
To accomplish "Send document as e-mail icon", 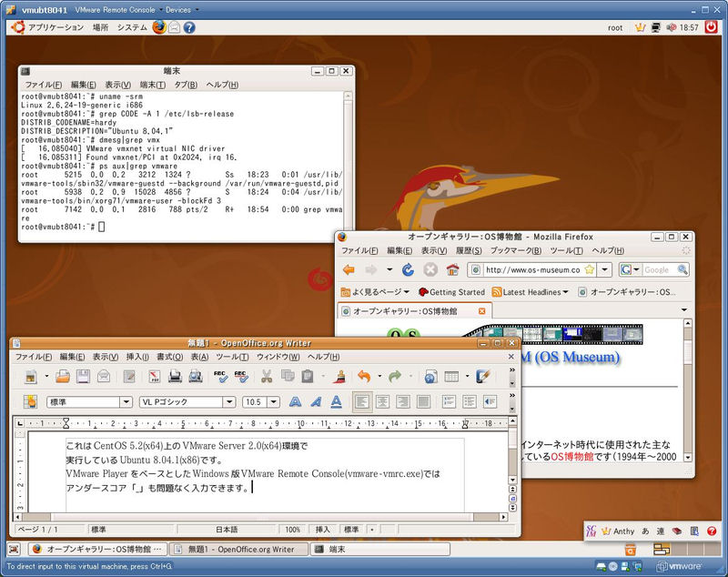I will pyautogui.click(x=104, y=377).
